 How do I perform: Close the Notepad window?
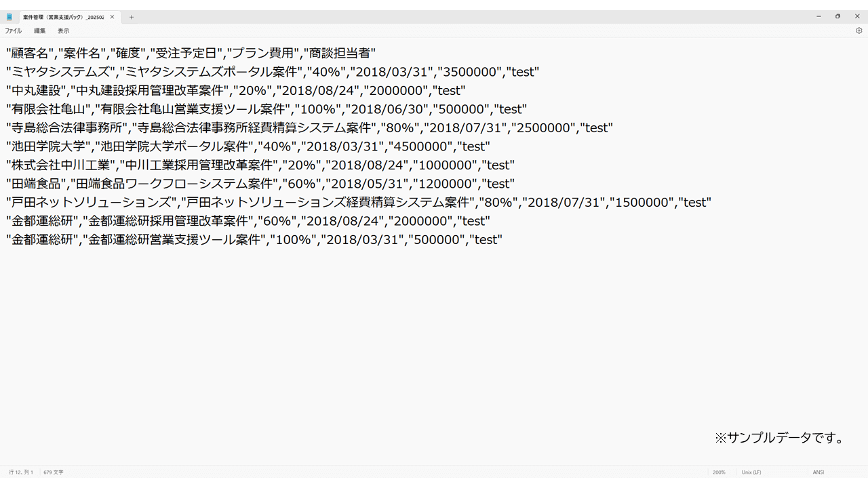click(x=856, y=16)
